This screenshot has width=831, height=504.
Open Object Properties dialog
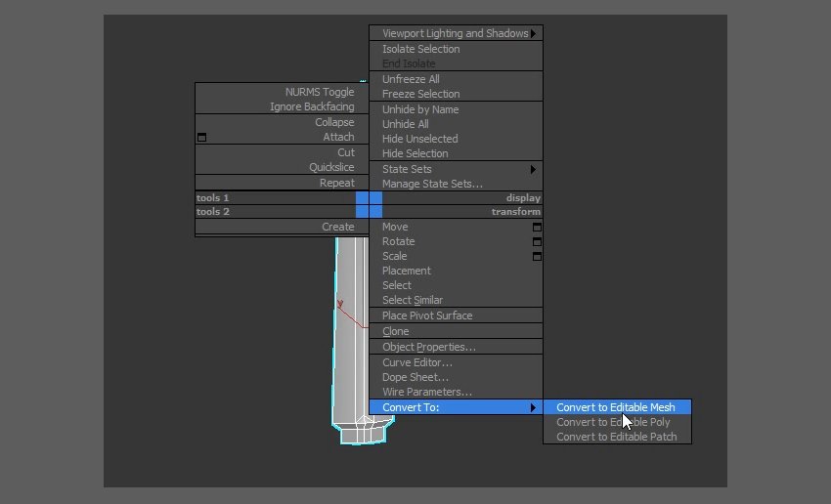point(428,347)
